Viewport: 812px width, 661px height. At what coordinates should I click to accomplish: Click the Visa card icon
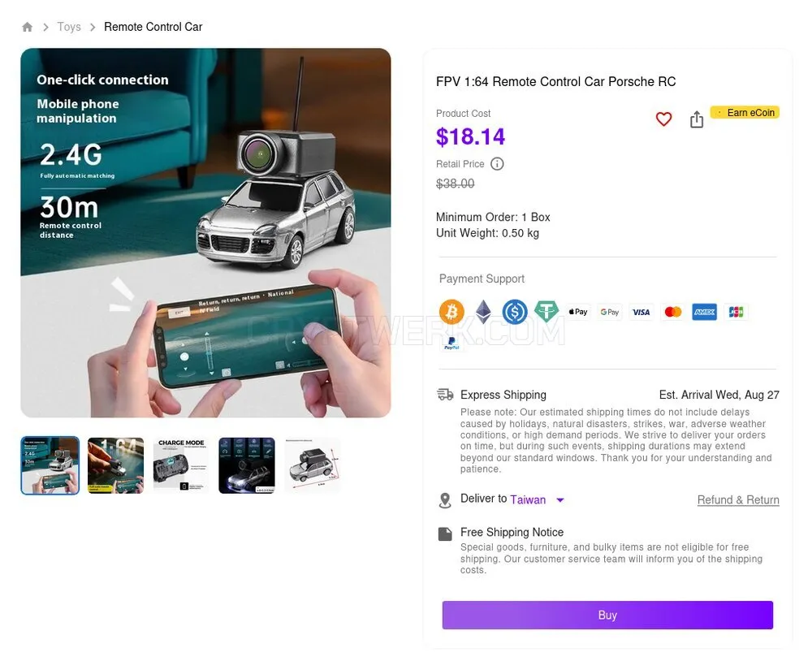641,312
